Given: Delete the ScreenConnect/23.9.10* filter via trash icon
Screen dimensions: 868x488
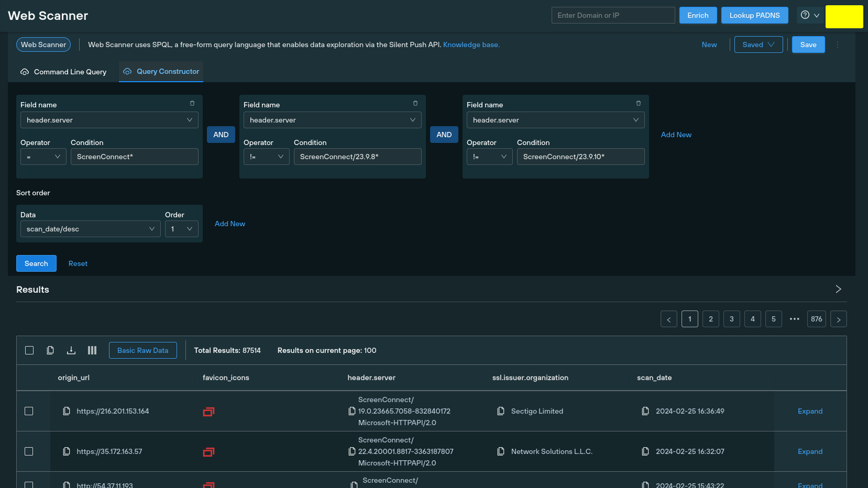Looking at the screenshot, I should pyautogui.click(x=639, y=104).
